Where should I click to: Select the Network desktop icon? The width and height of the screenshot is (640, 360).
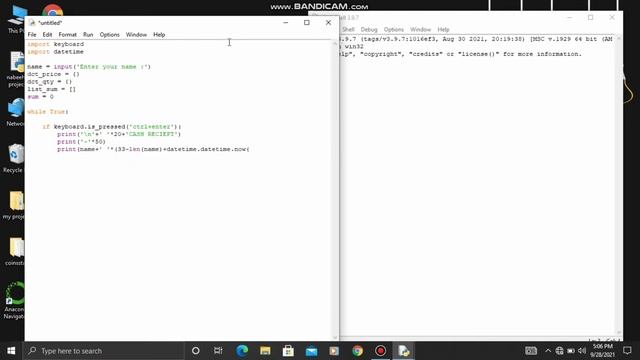16,112
